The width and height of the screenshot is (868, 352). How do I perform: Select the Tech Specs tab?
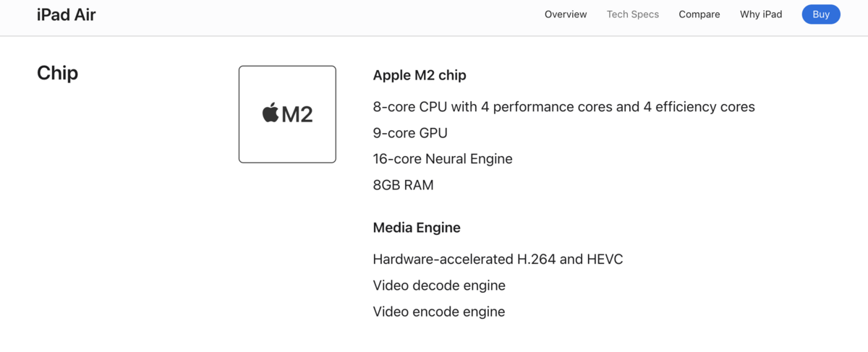point(633,14)
